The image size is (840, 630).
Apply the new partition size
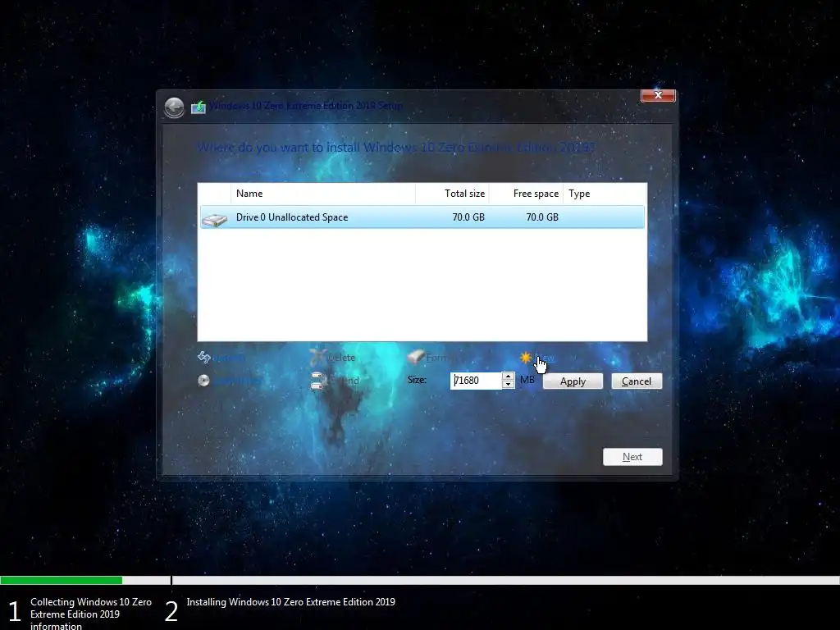click(x=573, y=381)
